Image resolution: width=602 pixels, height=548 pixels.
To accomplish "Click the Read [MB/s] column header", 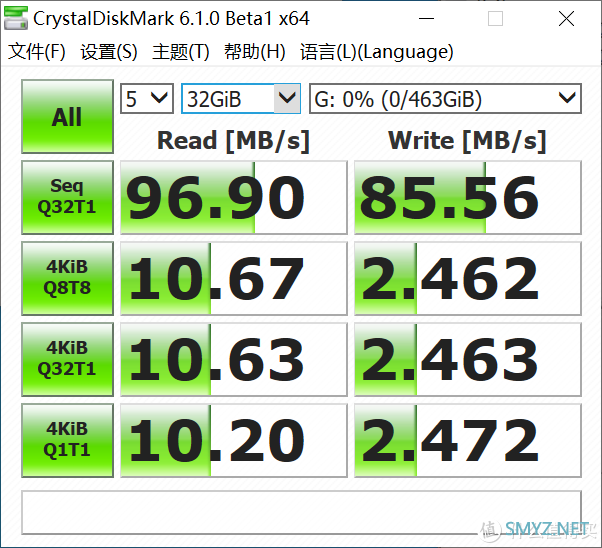I will (233, 141).
